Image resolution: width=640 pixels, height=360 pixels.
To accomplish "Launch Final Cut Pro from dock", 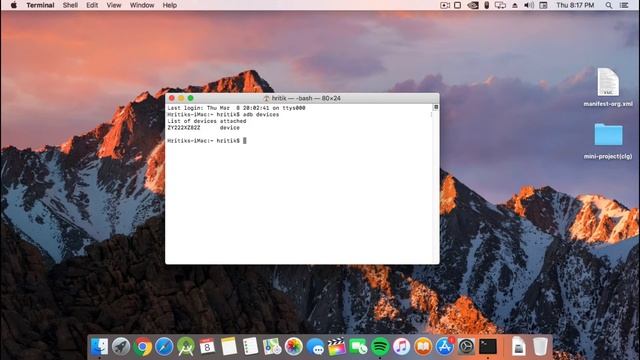I will click(x=337, y=347).
